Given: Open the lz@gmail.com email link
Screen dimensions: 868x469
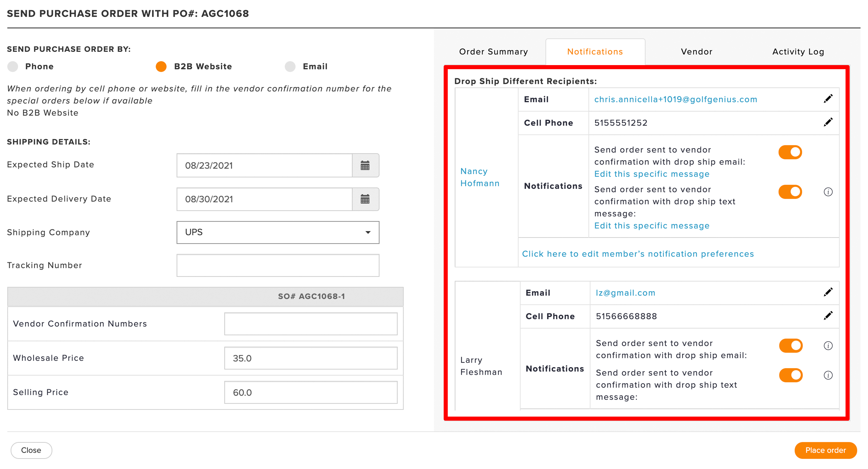Looking at the screenshot, I should [x=625, y=293].
